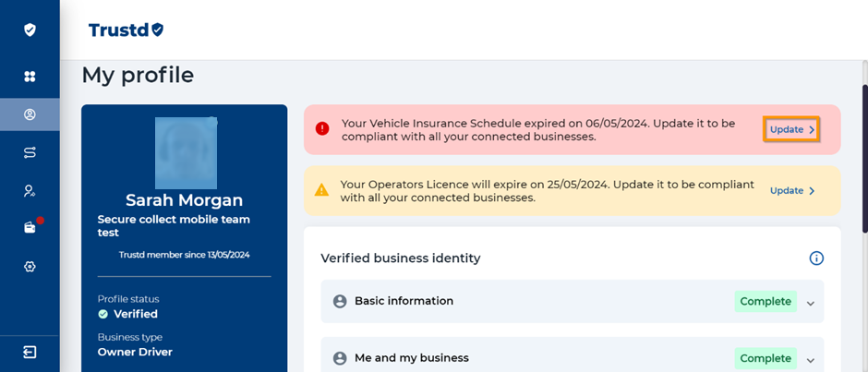Click the Trustd logo in header
Viewport: 868px width, 372px height.
point(126,30)
